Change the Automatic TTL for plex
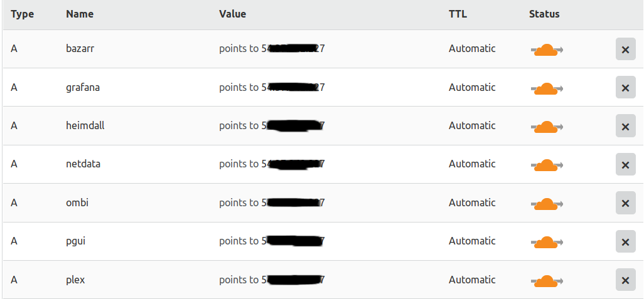 click(472, 280)
